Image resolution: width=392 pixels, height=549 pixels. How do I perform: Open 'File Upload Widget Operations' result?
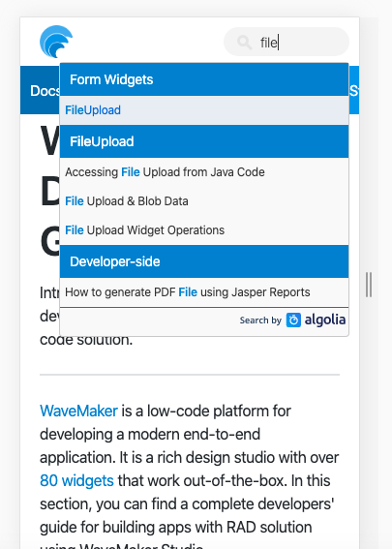(204, 230)
